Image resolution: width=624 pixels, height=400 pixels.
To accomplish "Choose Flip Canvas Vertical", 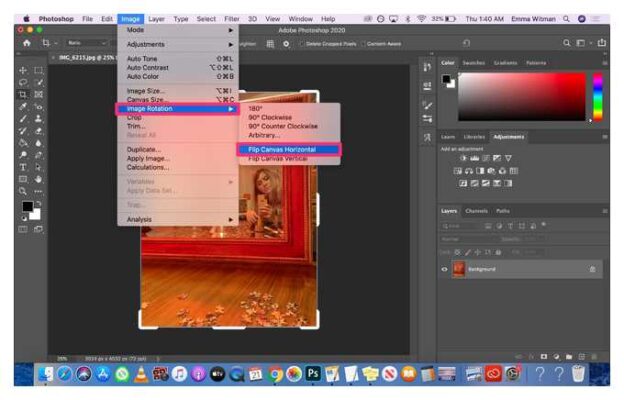I will [289, 159].
